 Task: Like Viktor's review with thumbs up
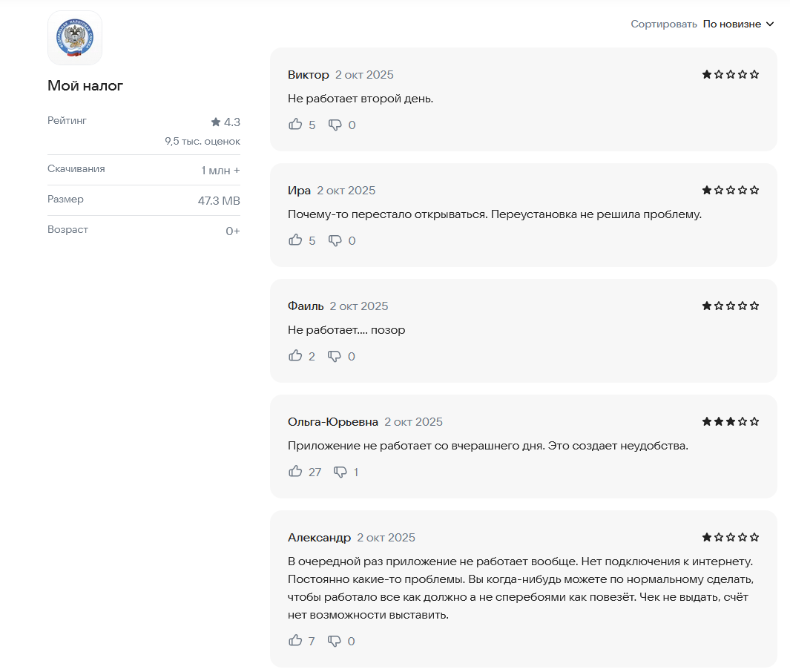[296, 125]
